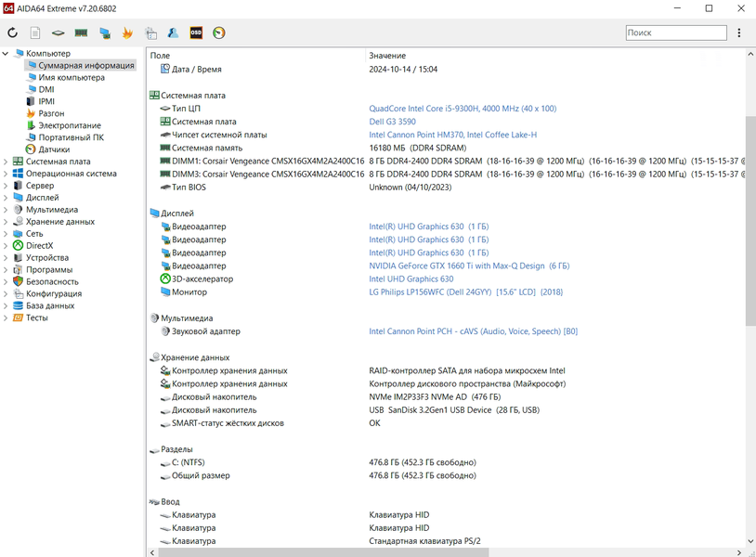Select the Конфигурация tree category
Viewport: 756px width, 557px height.
coord(54,294)
